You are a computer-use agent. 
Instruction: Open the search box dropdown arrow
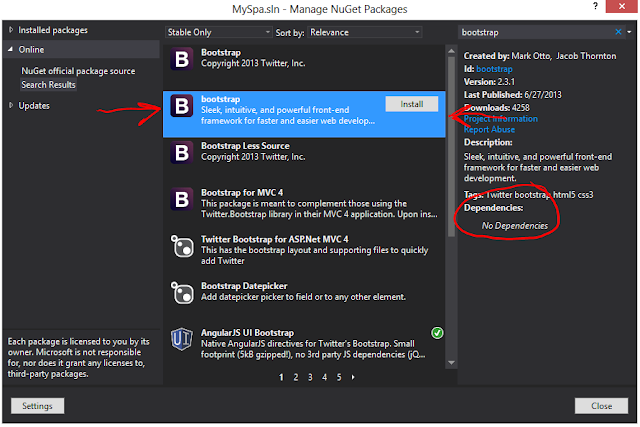pyautogui.click(x=629, y=32)
